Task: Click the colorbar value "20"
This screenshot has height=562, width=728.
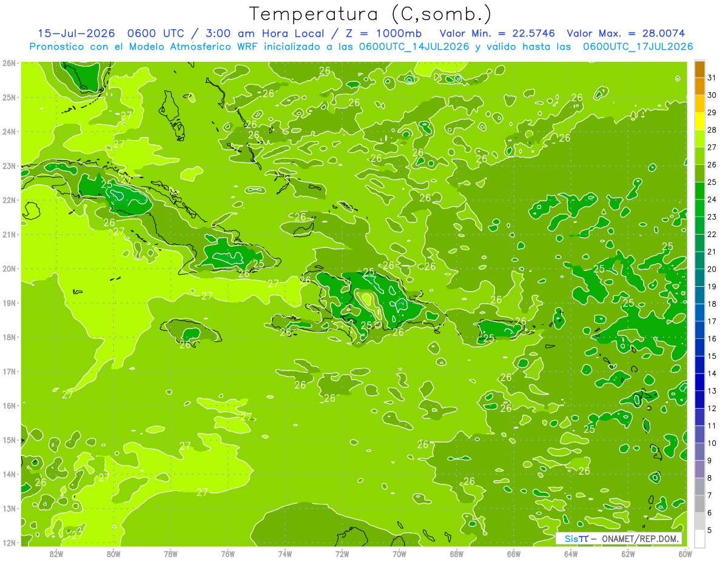Action: pos(712,269)
